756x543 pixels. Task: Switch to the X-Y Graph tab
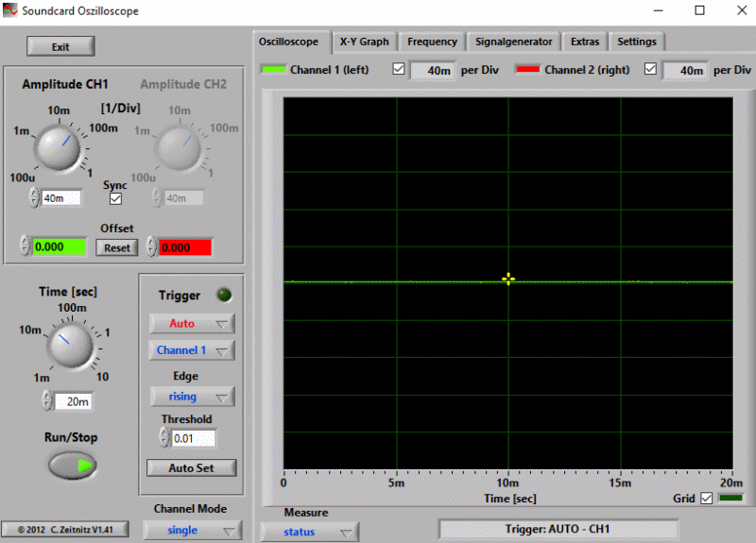pos(364,42)
